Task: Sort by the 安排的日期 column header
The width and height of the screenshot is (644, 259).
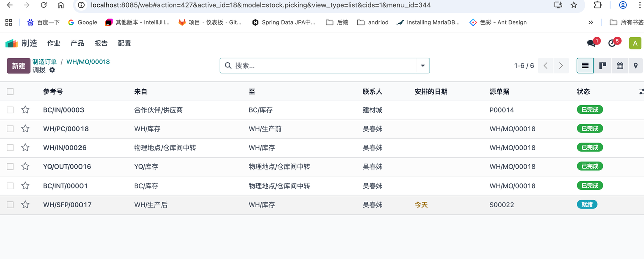Action: click(x=431, y=92)
